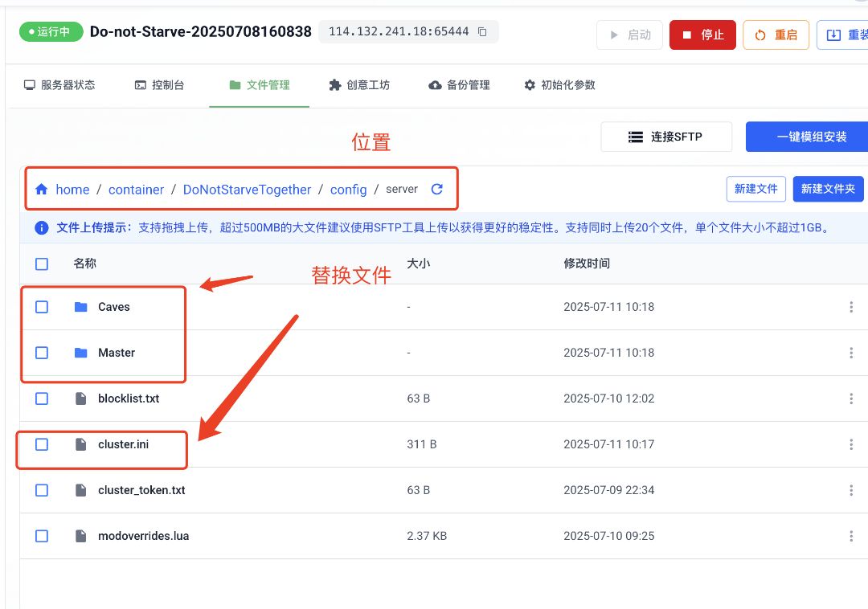Check the modoverrides.lua checkbox

coord(42,536)
